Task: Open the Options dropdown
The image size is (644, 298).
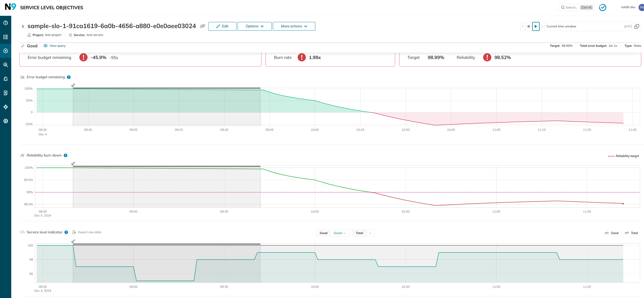Action: [x=254, y=26]
